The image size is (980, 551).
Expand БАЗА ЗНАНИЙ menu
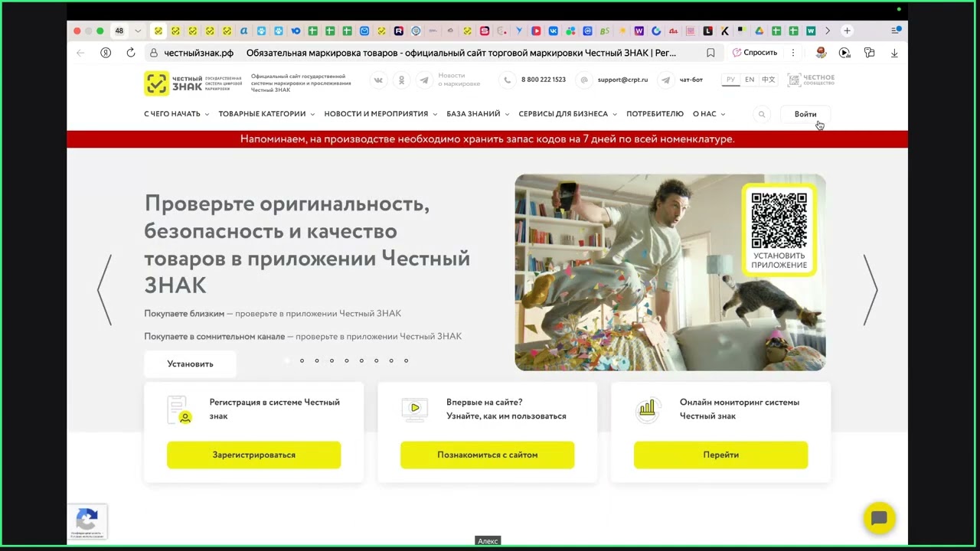(478, 114)
